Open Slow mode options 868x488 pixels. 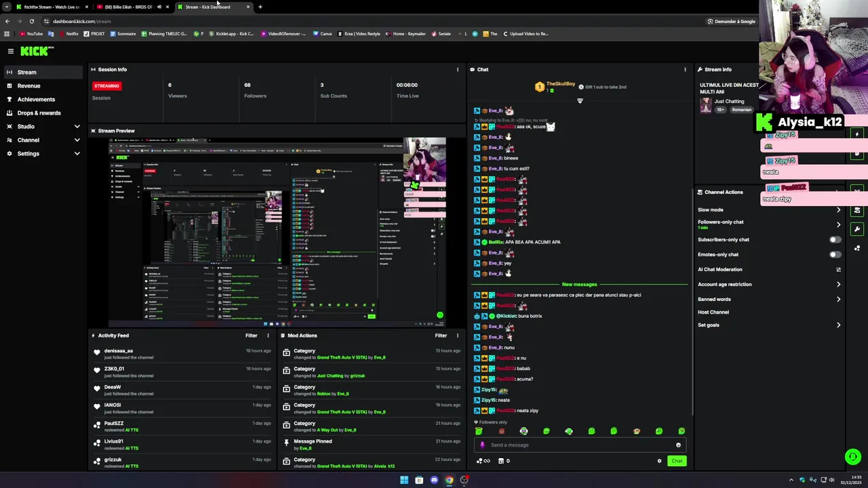tap(769, 210)
